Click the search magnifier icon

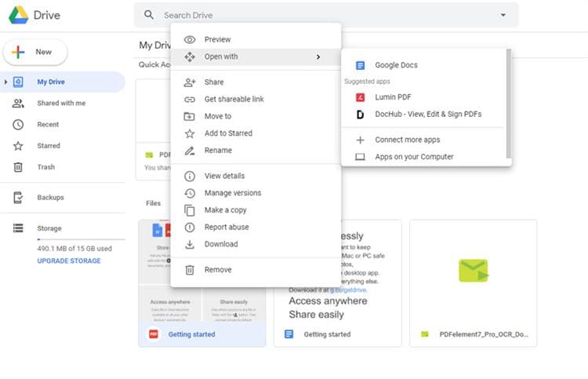tap(149, 15)
